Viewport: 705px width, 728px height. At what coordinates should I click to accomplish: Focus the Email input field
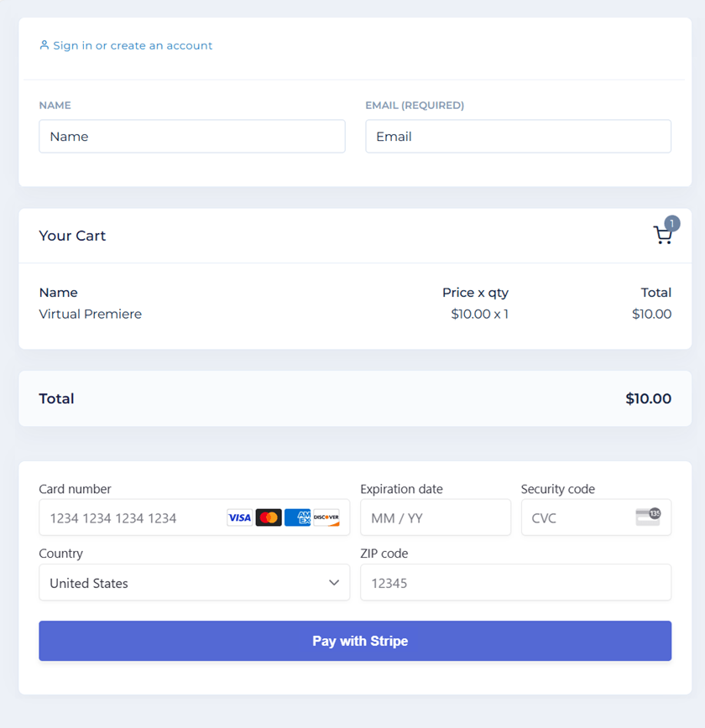pyautogui.click(x=518, y=136)
